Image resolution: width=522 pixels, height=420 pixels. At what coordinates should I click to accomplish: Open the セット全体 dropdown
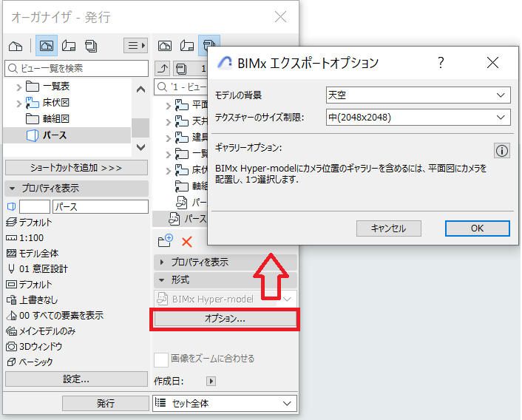[x=225, y=403]
